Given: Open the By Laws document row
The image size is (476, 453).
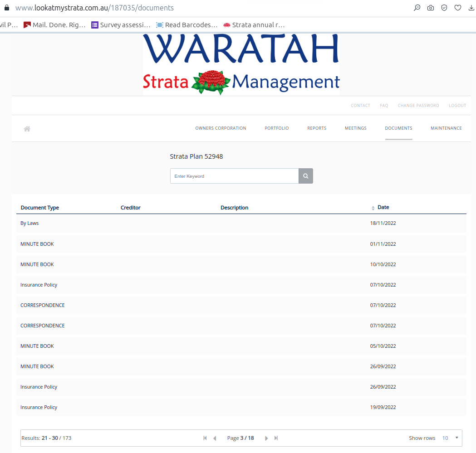Looking at the screenshot, I should tap(241, 223).
